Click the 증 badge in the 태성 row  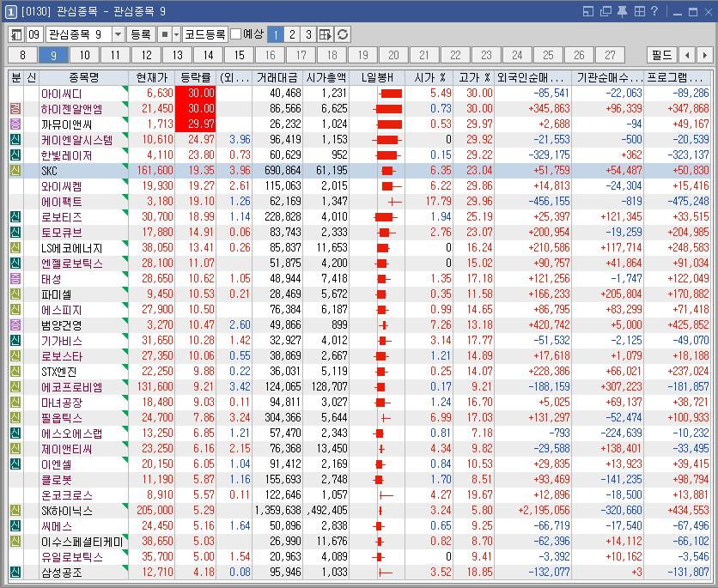[x=15, y=279]
